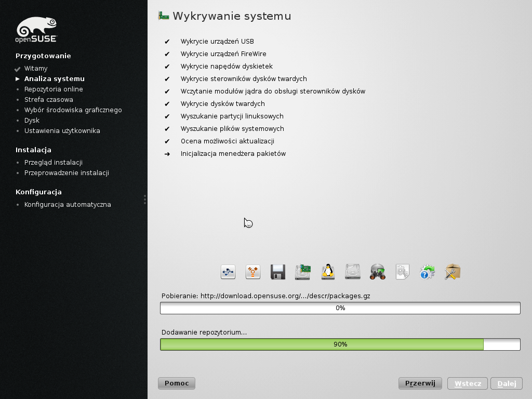Click the Linux penguin partition icon

point(328,272)
